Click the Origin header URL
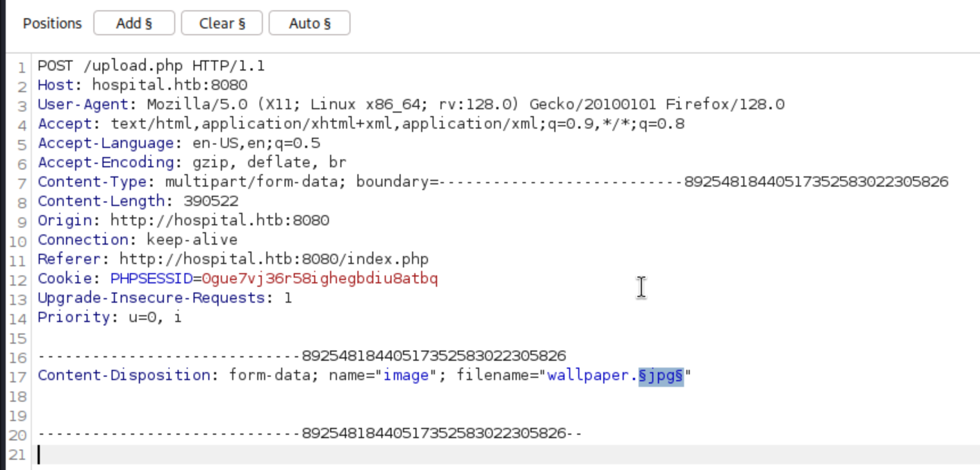Viewport: 980px width, 470px height. point(219,221)
